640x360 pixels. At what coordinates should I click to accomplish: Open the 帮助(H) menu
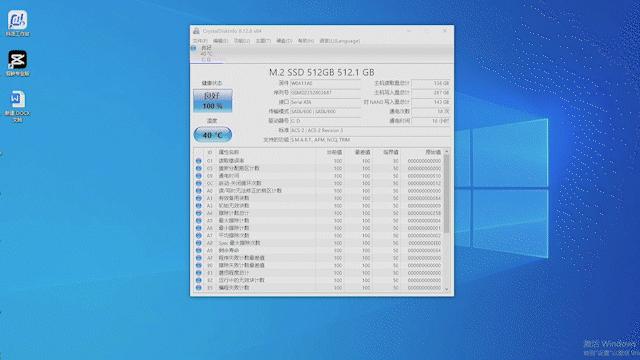point(305,41)
